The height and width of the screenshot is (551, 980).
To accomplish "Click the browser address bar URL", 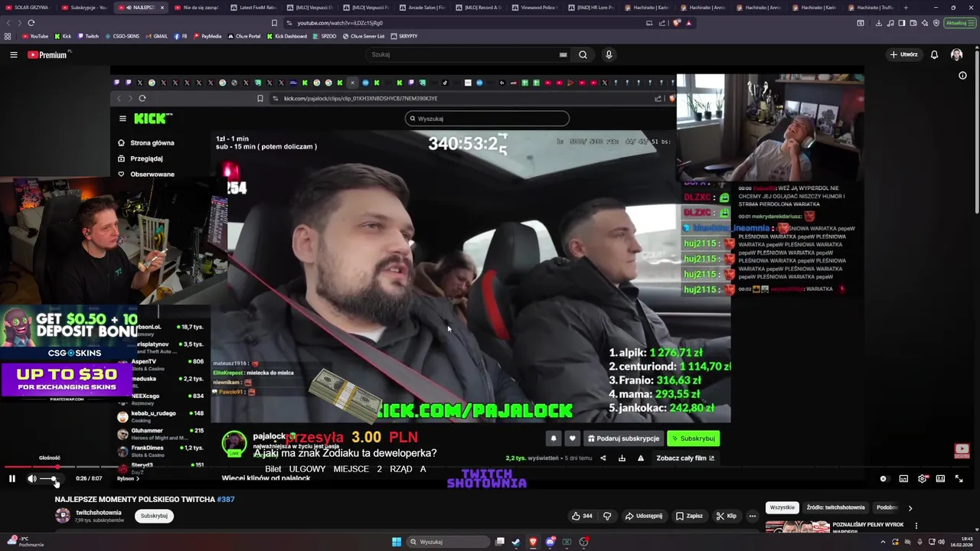I will [x=340, y=23].
